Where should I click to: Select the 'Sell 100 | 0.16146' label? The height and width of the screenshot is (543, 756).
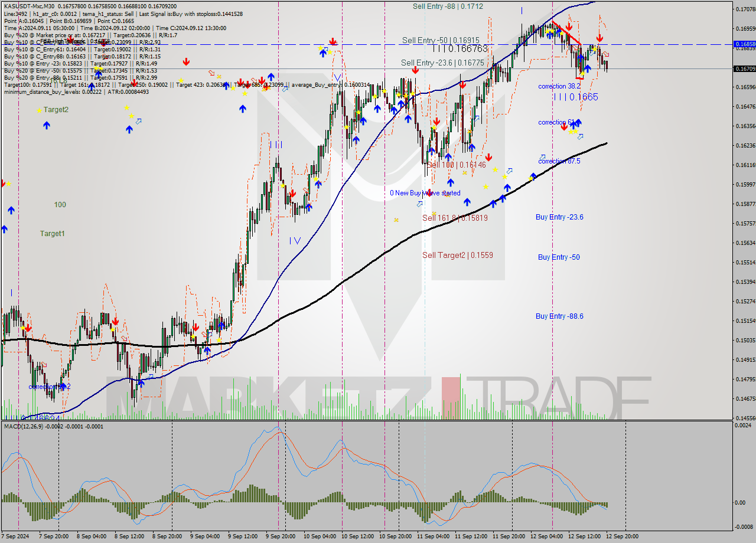456,165
